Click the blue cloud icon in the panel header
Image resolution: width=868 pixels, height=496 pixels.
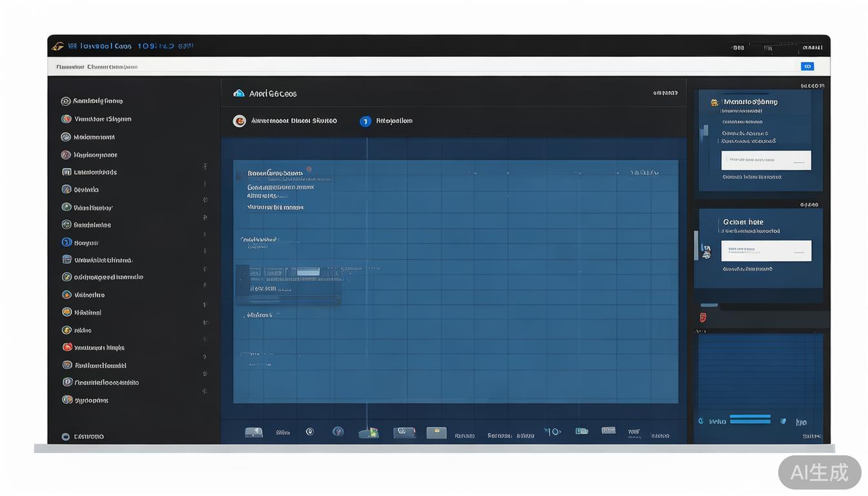pos(239,94)
